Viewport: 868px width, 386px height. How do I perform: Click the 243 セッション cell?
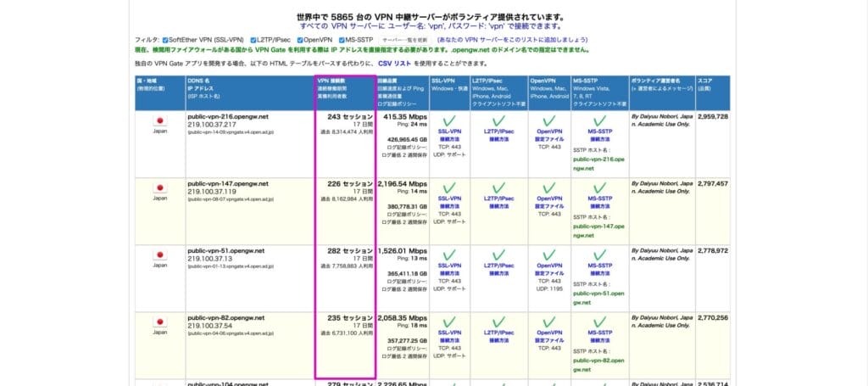[350, 117]
